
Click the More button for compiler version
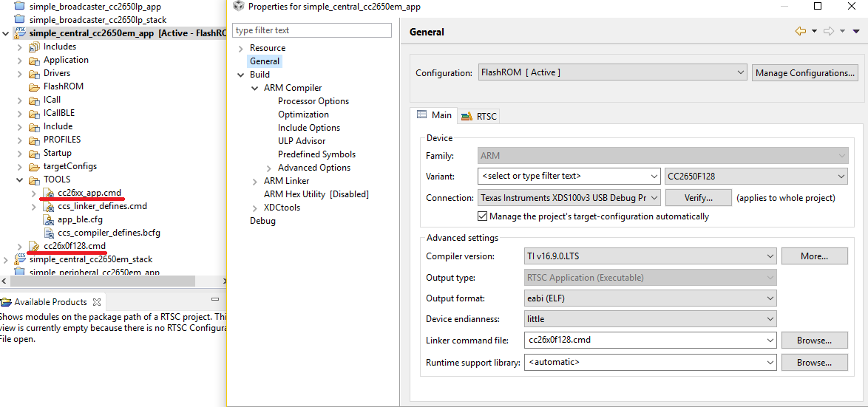click(x=814, y=256)
